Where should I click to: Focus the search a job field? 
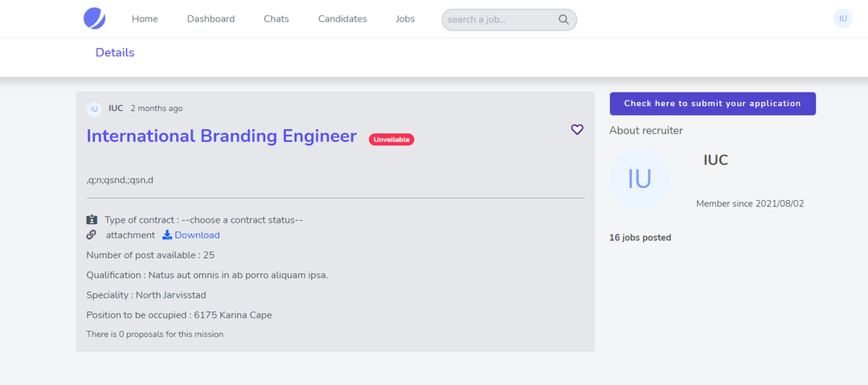(x=498, y=19)
